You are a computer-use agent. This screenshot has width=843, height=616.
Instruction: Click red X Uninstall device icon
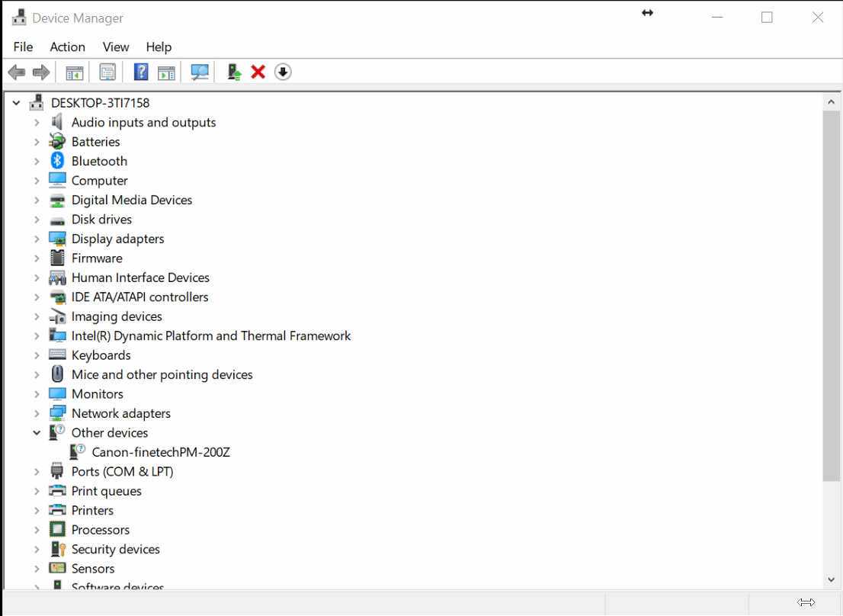click(x=258, y=72)
